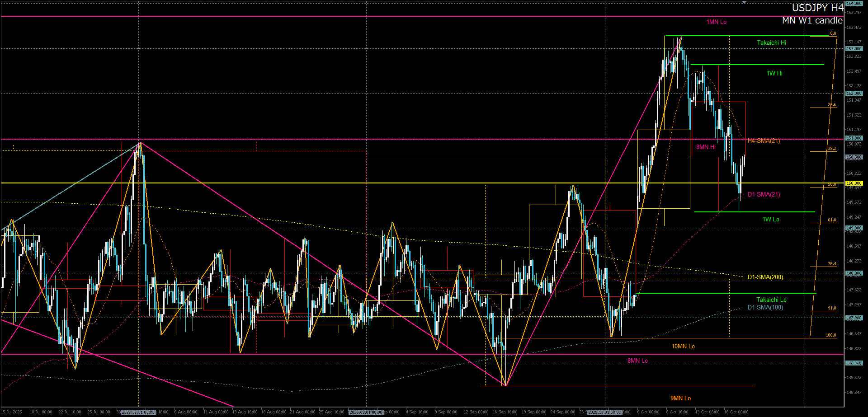Click the Fibonacci 38.2 level label

(x=832, y=149)
